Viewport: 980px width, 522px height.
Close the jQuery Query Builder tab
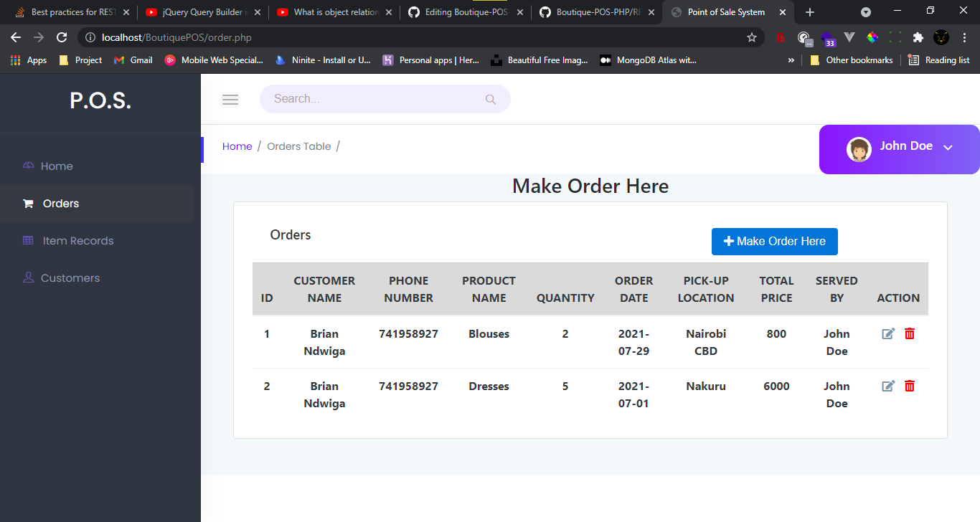[258, 12]
